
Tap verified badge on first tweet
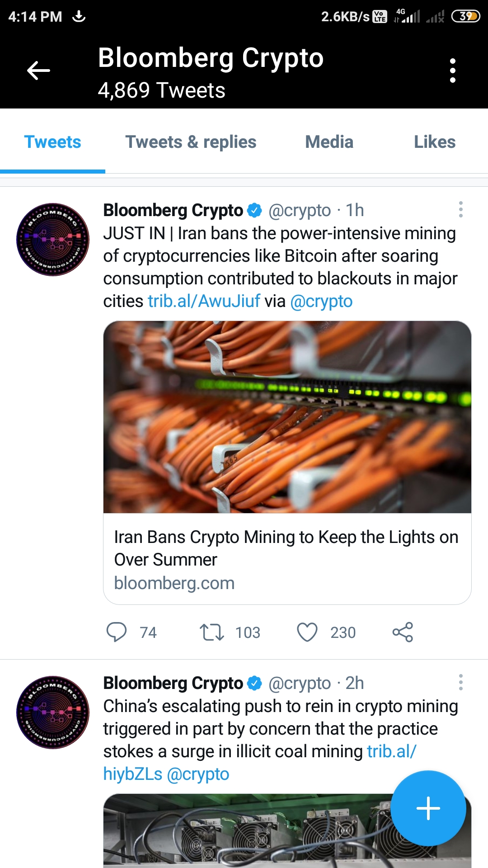pyautogui.click(x=255, y=210)
